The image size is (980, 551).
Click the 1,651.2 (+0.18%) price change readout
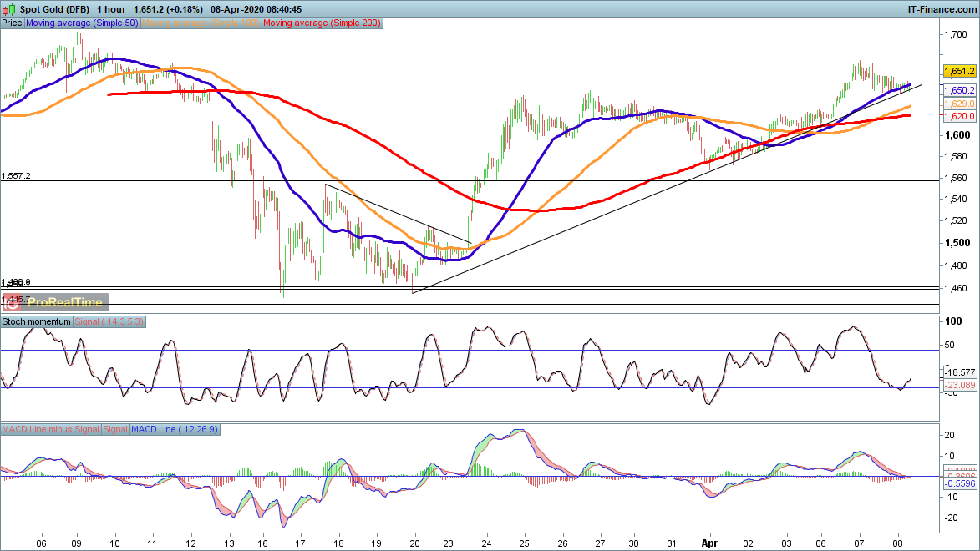click(x=168, y=9)
